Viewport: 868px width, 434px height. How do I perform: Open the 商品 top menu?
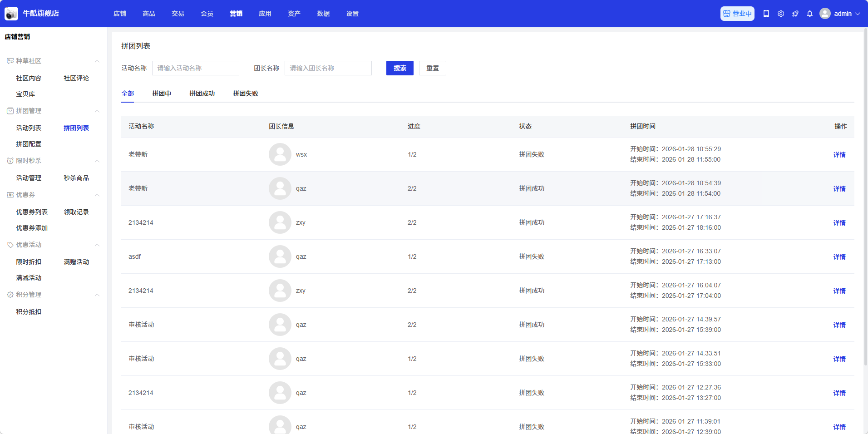149,14
